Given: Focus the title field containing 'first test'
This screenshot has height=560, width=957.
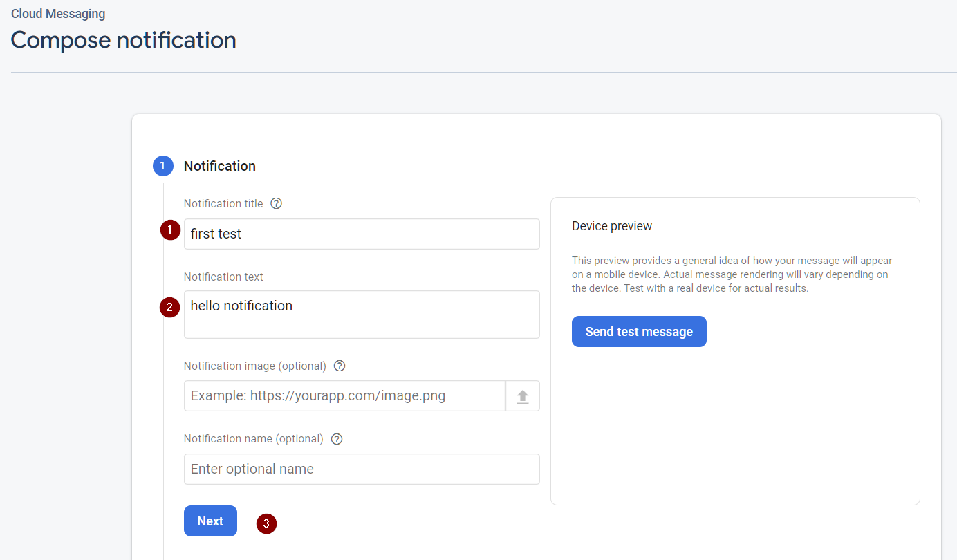Looking at the screenshot, I should [361, 234].
